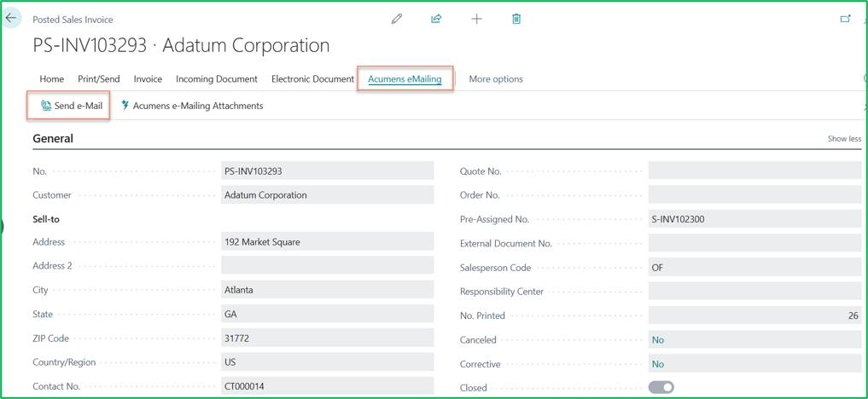Click the Sell-to subheading

(x=46, y=219)
